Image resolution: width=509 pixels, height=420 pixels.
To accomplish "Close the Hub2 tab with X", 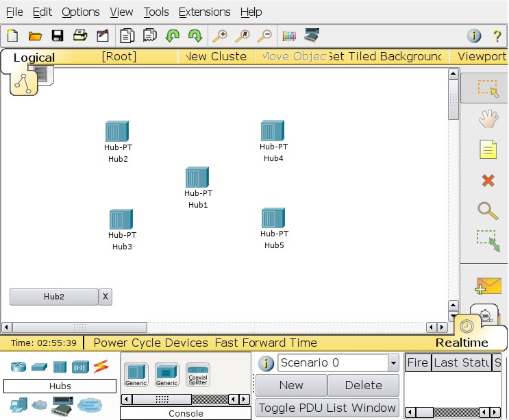I will pyautogui.click(x=105, y=297).
